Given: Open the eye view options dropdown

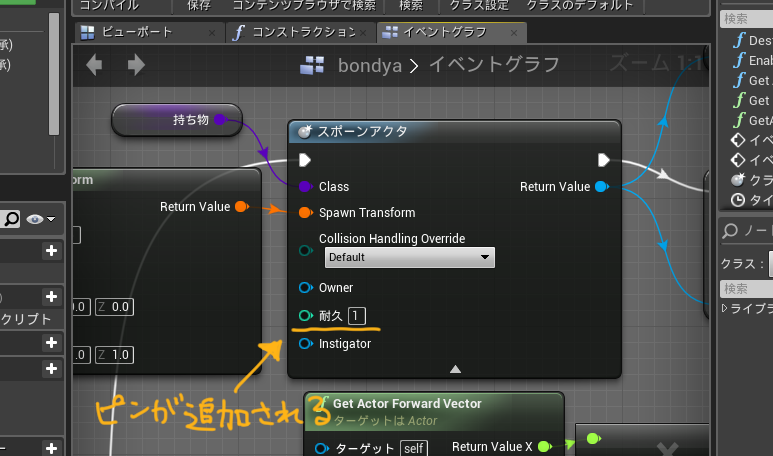Looking at the screenshot, I should pyautogui.click(x=40, y=219).
